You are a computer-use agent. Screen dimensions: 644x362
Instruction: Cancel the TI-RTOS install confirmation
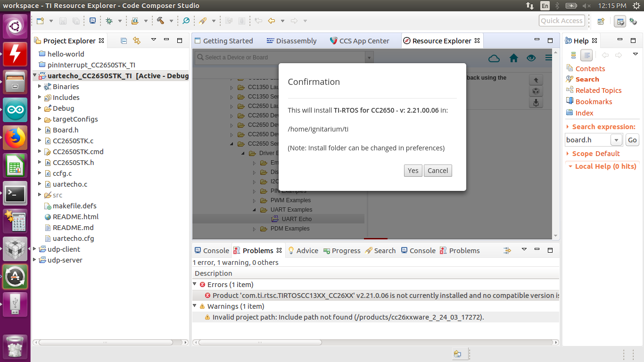438,171
